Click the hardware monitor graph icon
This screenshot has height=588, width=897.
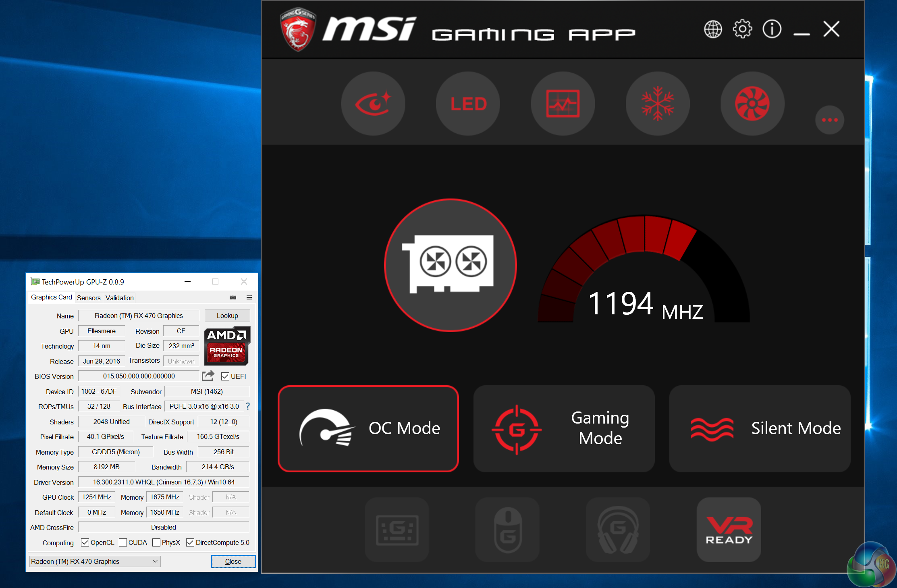coord(563,104)
